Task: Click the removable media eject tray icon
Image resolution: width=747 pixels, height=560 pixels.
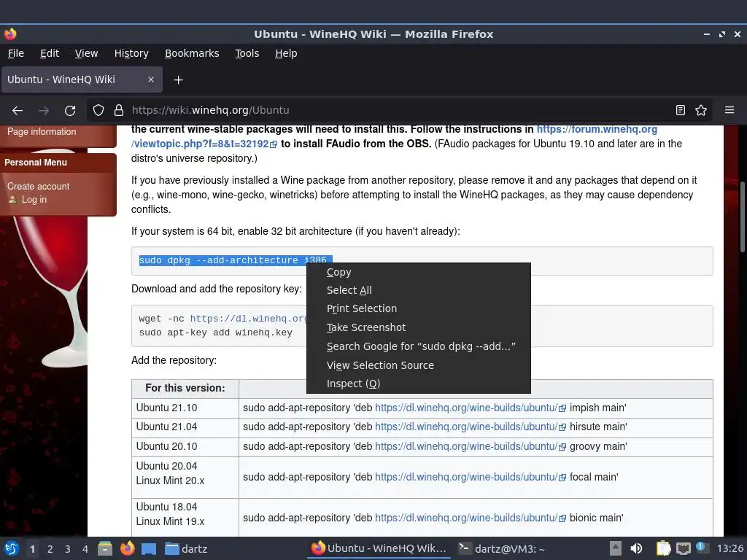Action: click(616, 548)
